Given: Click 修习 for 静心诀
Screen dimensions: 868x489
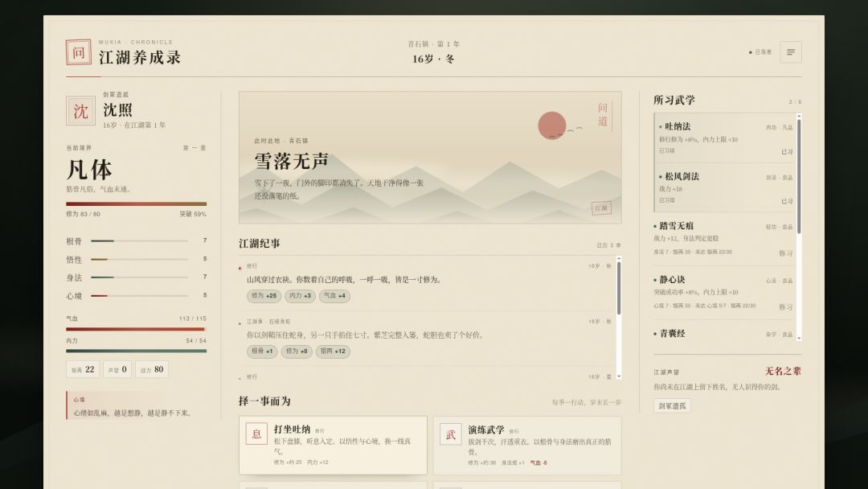Looking at the screenshot, I should click(x=785, y=306).
